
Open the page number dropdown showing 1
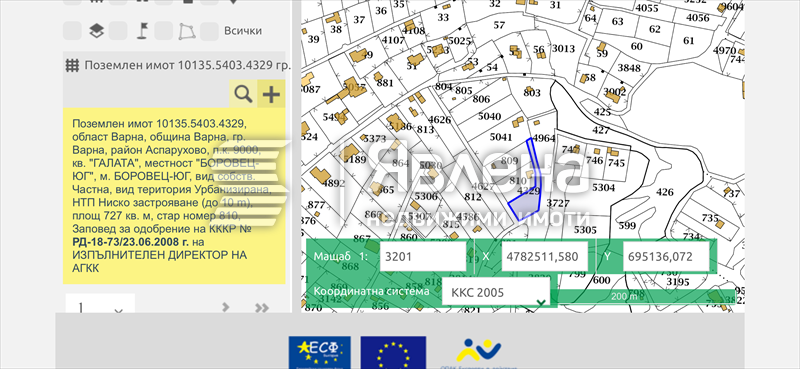[100, 308]
